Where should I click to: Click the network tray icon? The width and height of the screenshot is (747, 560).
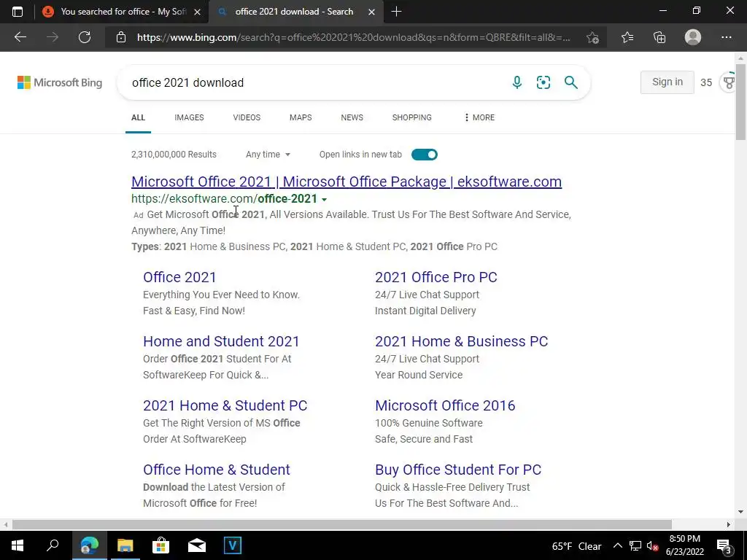[635, 546]
